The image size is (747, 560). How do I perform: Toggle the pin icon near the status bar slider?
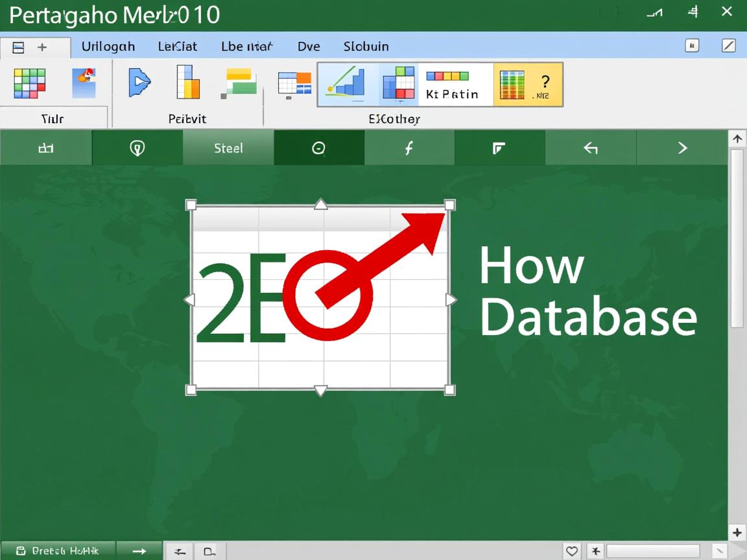coord(595,551)
